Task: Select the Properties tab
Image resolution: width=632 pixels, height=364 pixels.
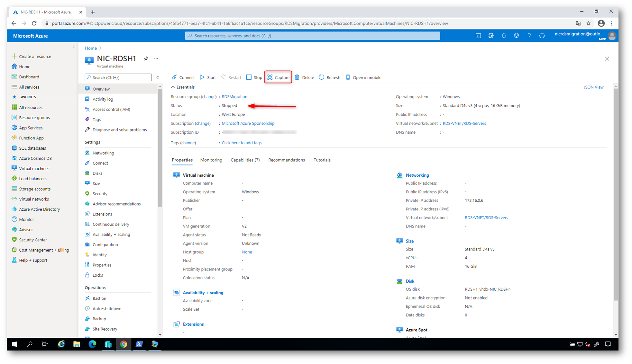Action: click(182, 160)
